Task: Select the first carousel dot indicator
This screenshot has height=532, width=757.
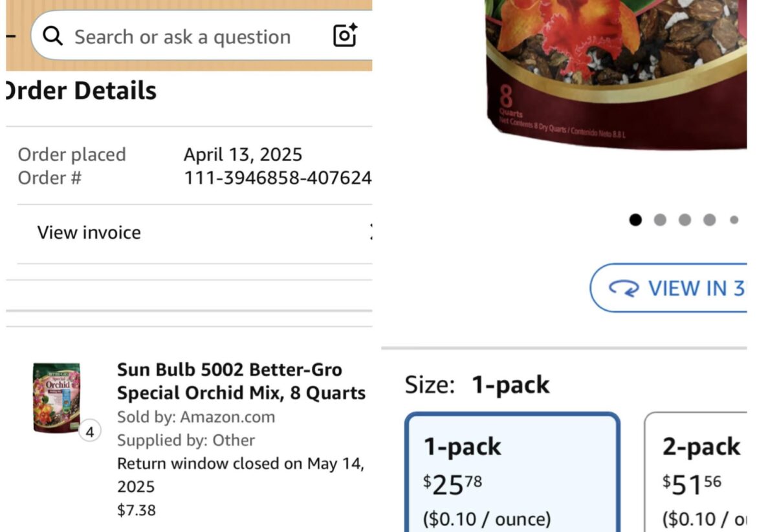Action: click(x=635, y=220)
